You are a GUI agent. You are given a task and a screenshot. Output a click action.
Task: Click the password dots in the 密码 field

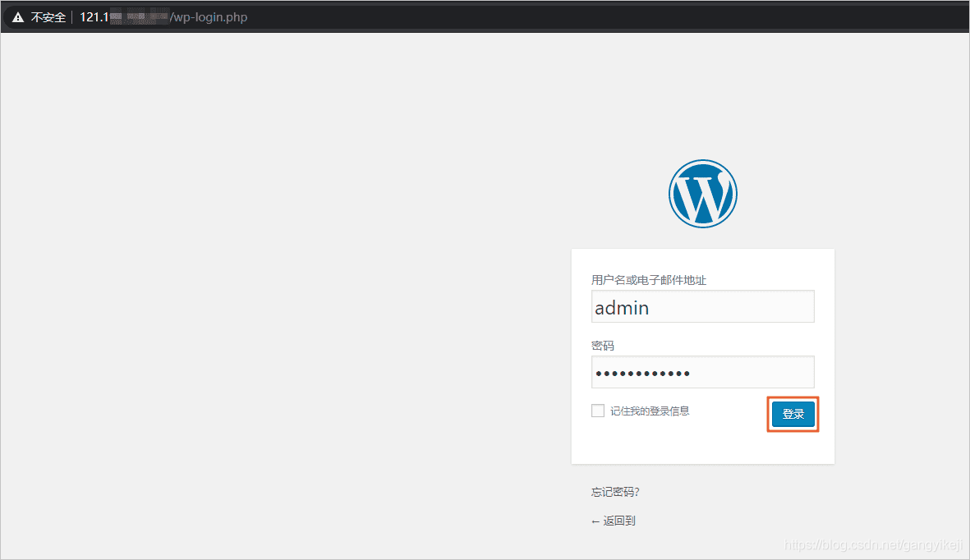pos(643,373)
